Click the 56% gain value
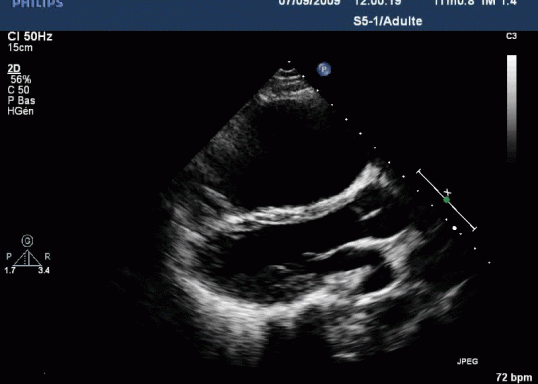Viewport: 538px width, 384px height. click(x=21, y=80)
